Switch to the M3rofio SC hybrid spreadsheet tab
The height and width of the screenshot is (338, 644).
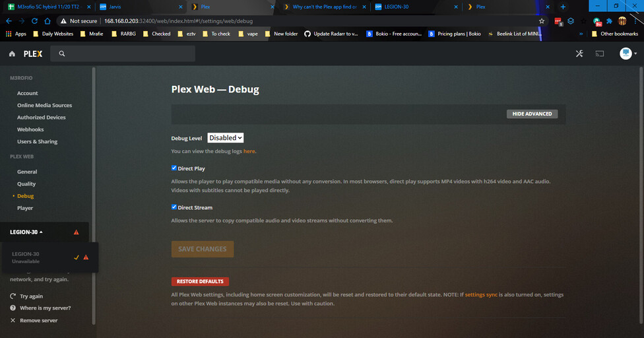point(48,7)
